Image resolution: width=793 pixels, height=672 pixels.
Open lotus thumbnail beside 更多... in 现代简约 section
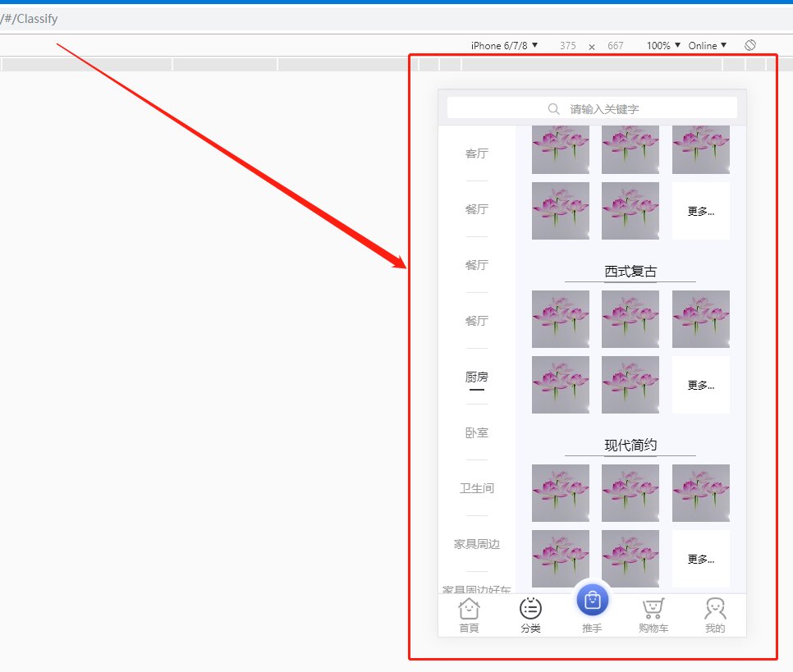tap(630, 559)
